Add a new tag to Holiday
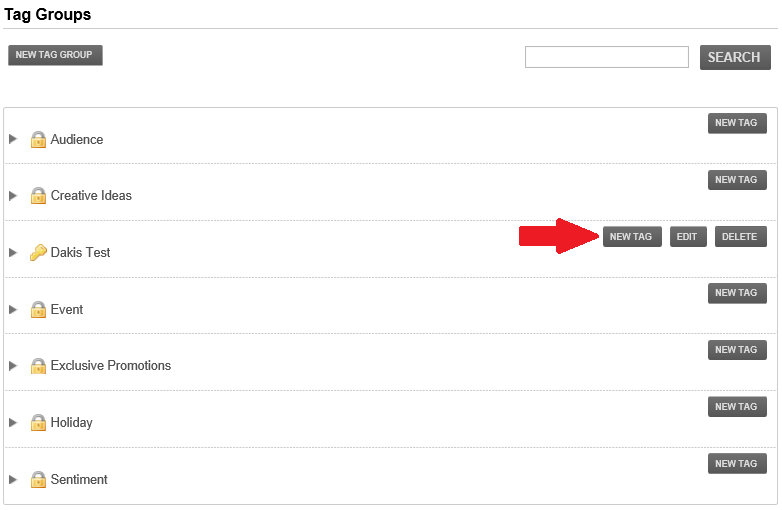The height and width of the screenshot is (510, 782). [x=737, y=407]
